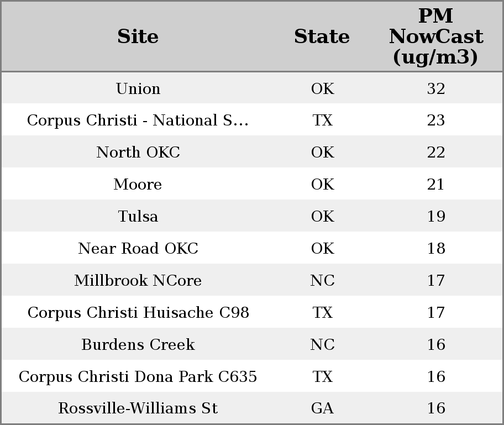Click the PM value 32 for Union

[x=436, y=88]
